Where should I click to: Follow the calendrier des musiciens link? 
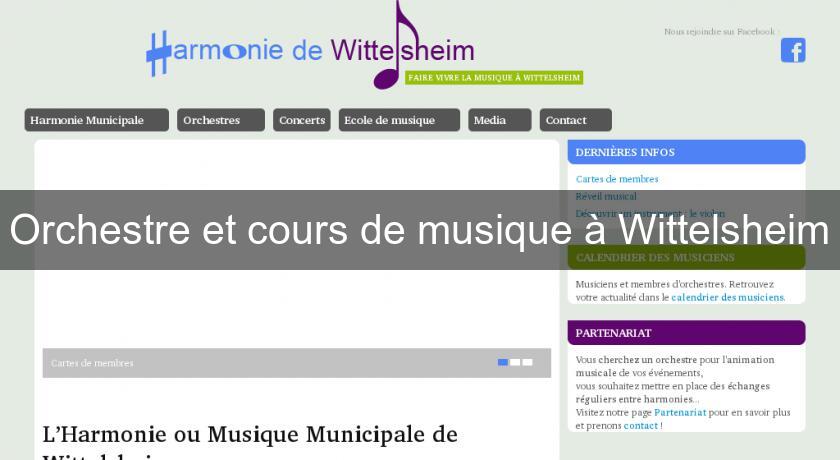pos(728,297)
